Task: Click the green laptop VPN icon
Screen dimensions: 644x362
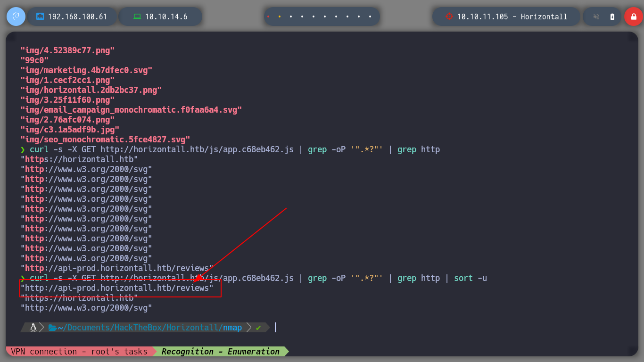Action: click(137, 16)
